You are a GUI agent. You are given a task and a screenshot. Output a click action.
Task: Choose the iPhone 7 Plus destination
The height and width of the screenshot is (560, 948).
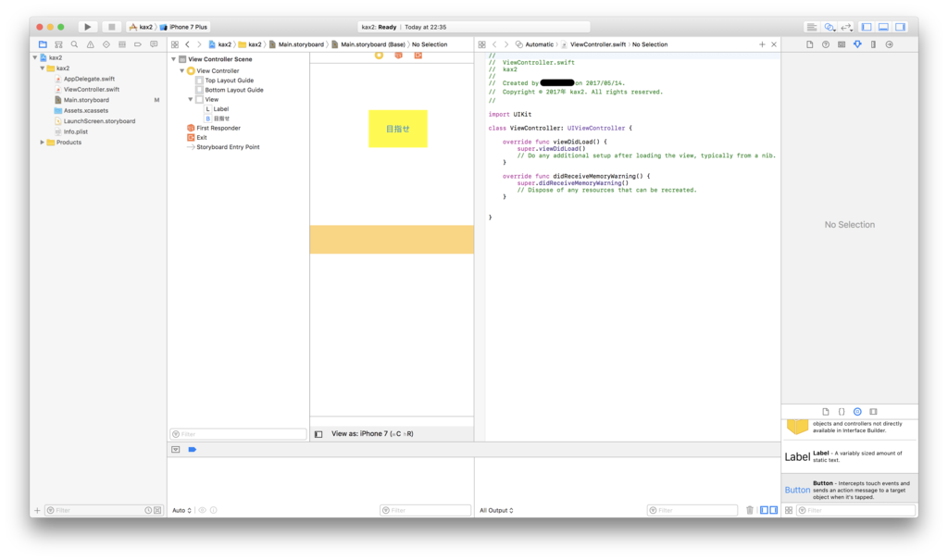[x=184, y=27]
